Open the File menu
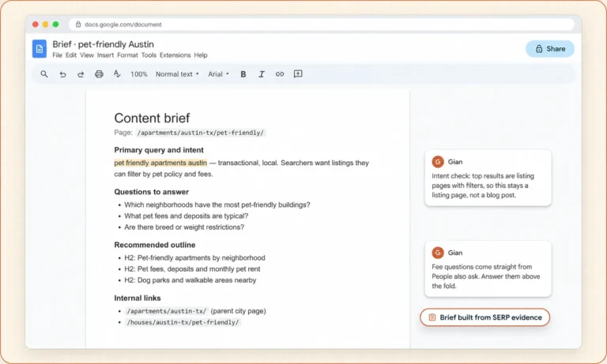 click(x=57, y=55)
